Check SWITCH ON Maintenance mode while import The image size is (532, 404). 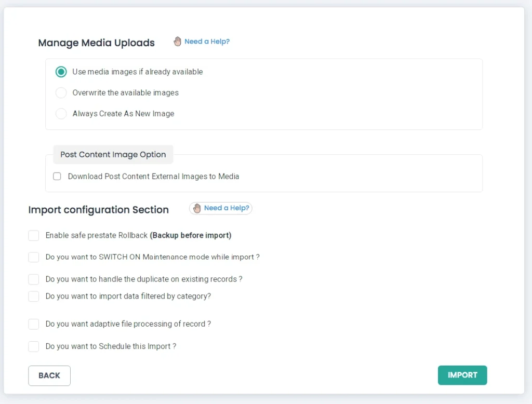[34, 257]
